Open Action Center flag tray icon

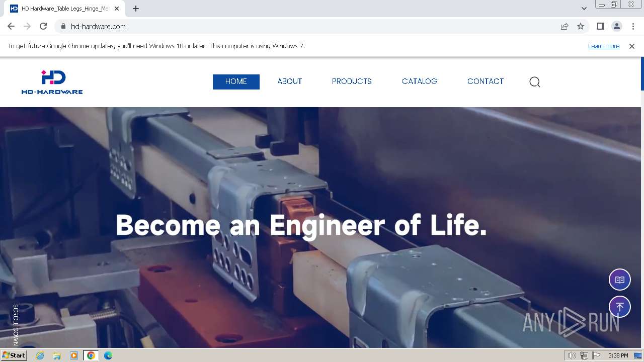click(x=596, y=355)
